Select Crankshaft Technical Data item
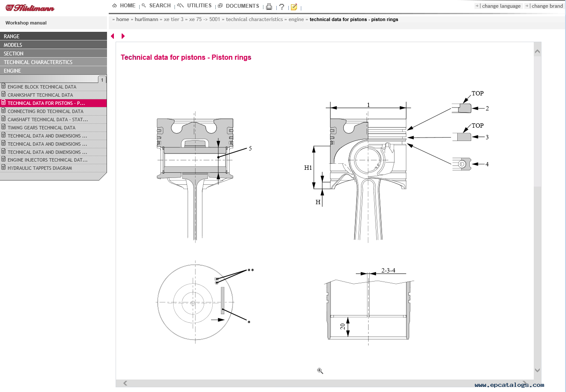566x392 pixels. click(40, 95)
